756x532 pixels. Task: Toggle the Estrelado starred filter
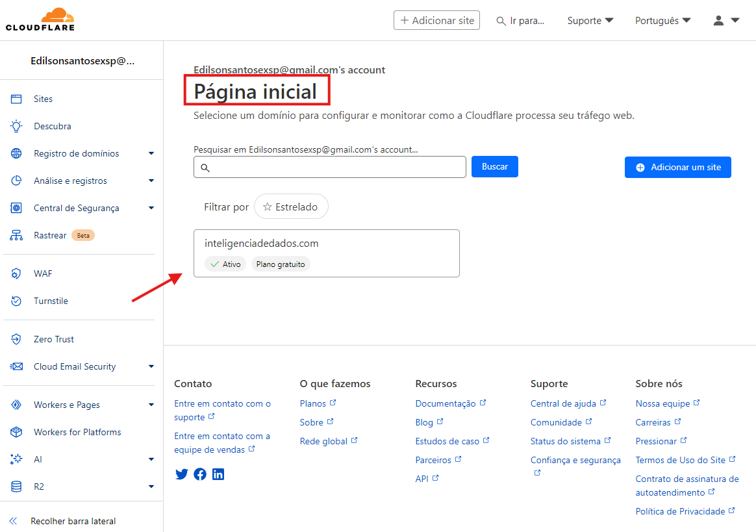[x=291, y=207]
